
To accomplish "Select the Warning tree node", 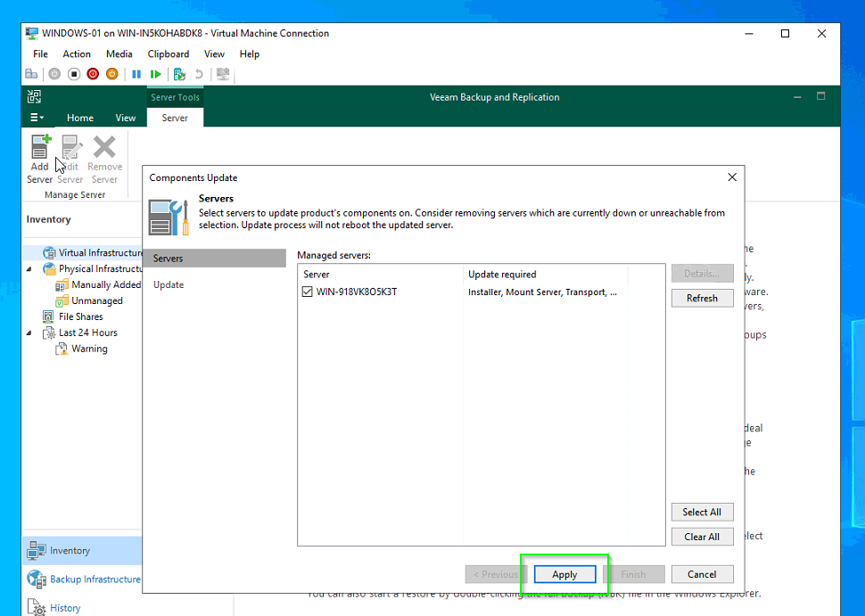I will pos(89,349).
